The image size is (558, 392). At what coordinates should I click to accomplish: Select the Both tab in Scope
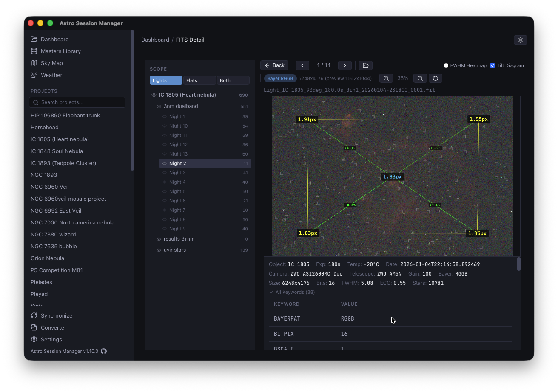[x=233, y=80]
